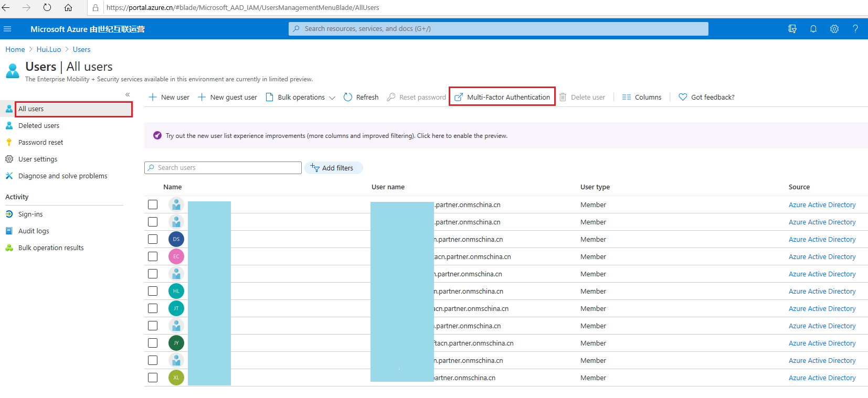
Task: Open the Azure portal hamburger menu
Action: point(7,29)
